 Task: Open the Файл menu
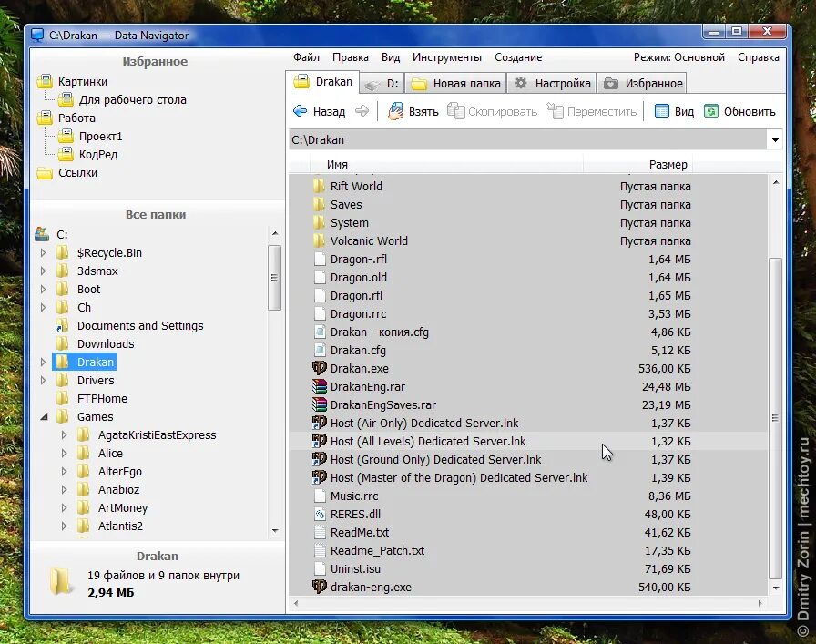pos(306,57)
